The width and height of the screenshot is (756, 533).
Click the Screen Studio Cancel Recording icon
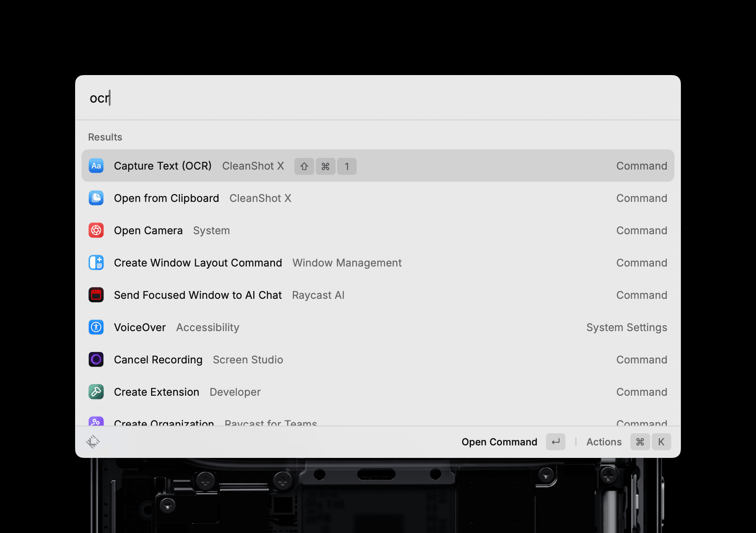96,359
